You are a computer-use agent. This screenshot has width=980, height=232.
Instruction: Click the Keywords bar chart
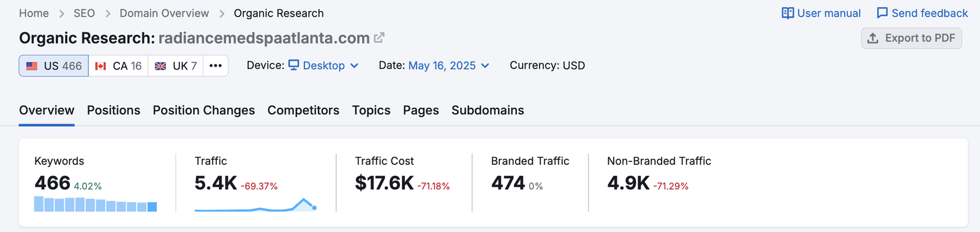click(x=96, y=204)
